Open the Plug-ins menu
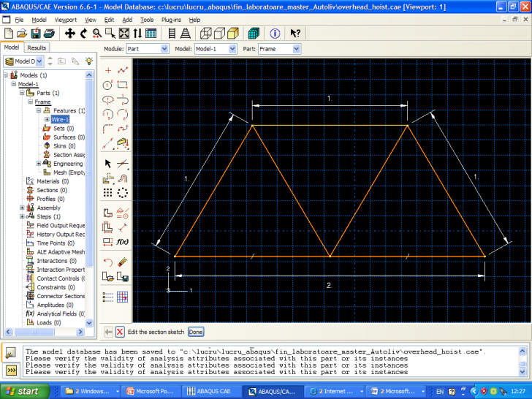532x399 pixels. (x=171, y=20)
